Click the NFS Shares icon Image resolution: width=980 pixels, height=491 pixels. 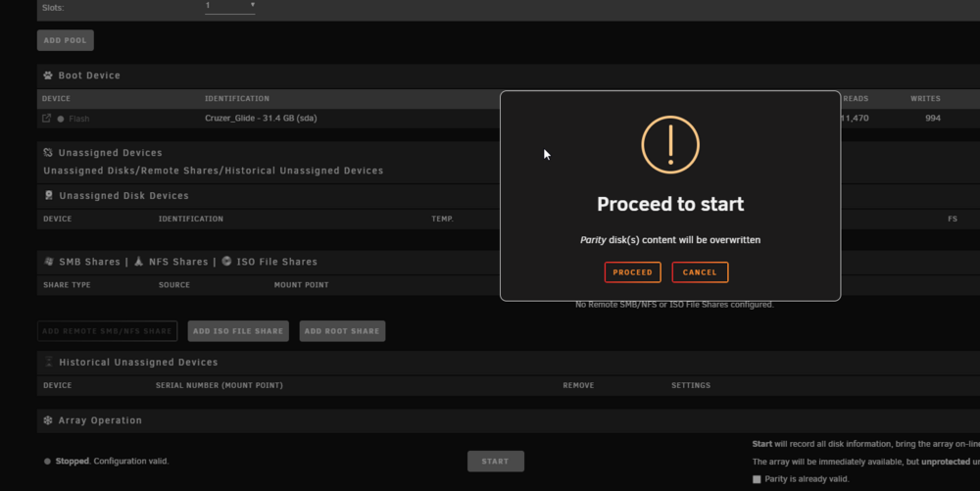coord(139,262)
